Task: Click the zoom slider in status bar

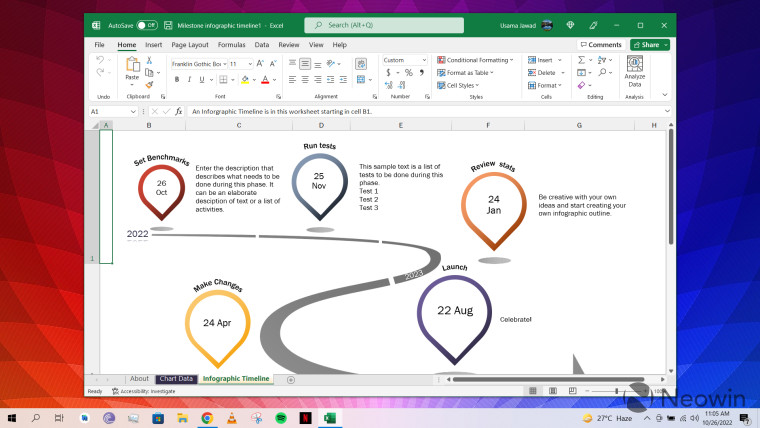Action: [x=617, y=391]
